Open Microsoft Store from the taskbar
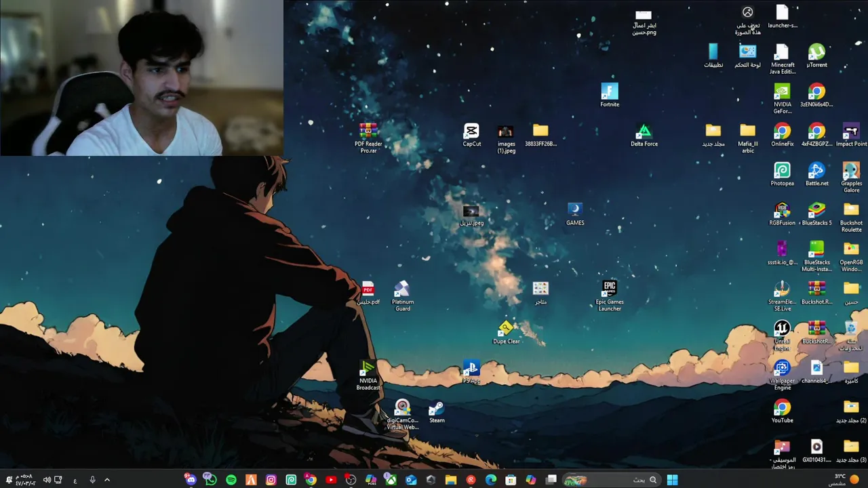The image size is (868, 488). point(511,480)
